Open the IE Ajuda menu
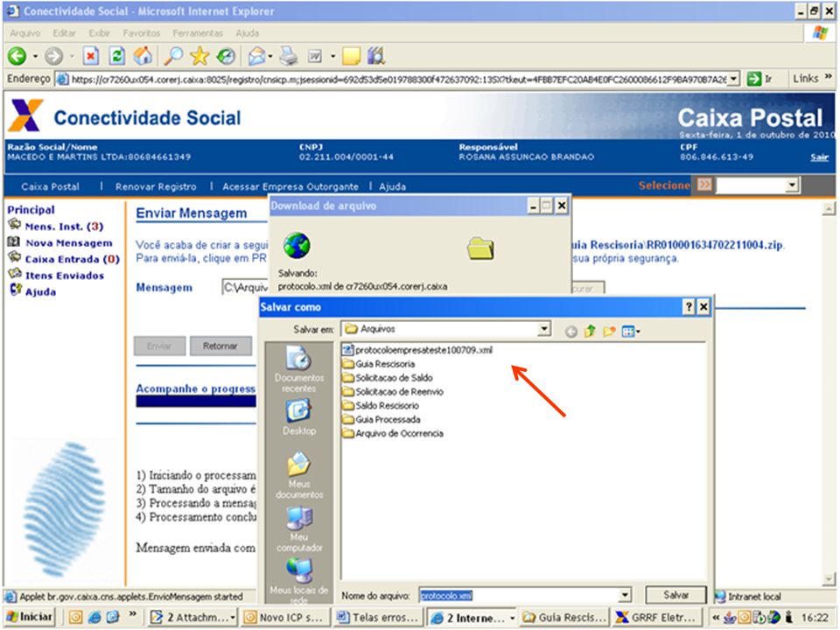Viewport: 840px width, 630px height. coord(247,33)
